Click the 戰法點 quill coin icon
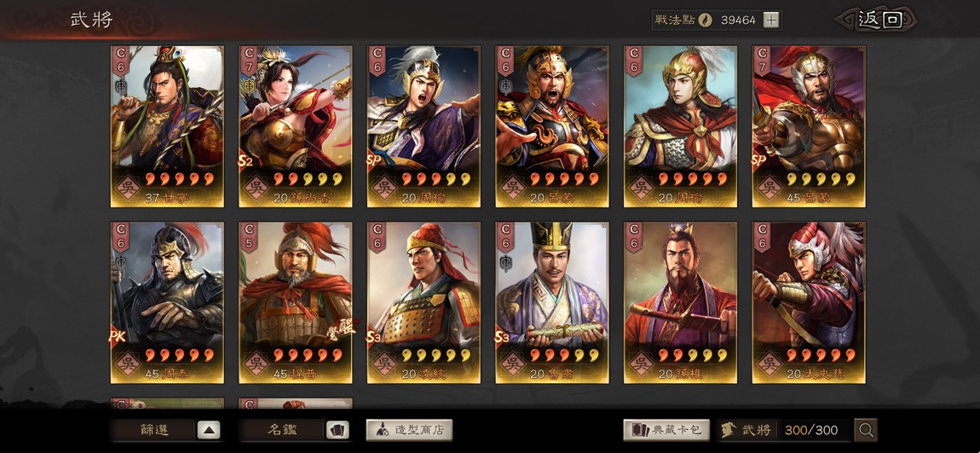Viewport: 980px width, 453px height. [x=706, y=20]
